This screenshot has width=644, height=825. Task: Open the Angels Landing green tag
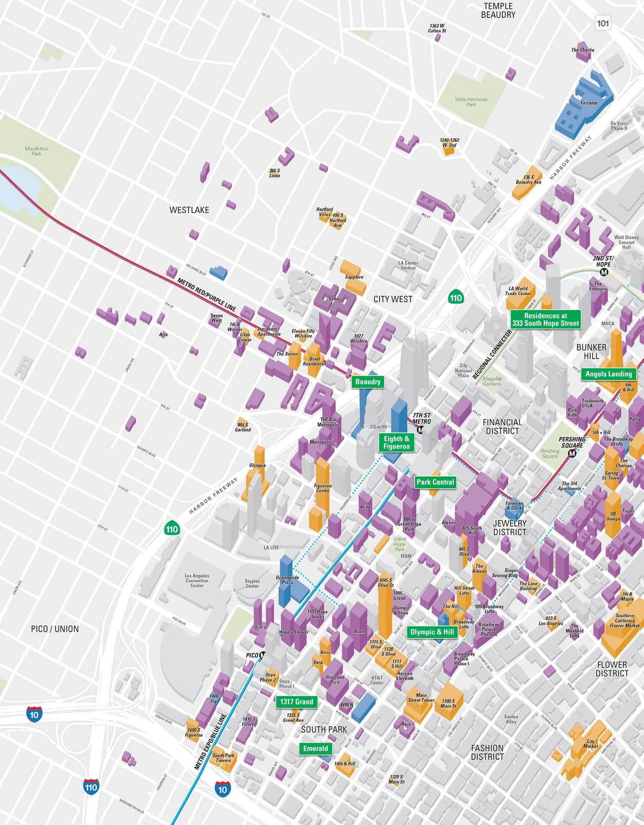click(x=609, y=374)
